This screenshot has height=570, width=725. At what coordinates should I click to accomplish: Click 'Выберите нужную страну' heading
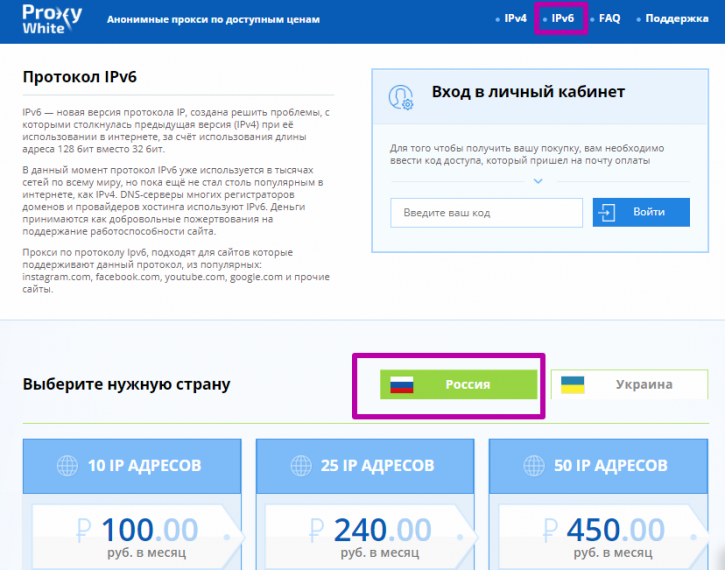[x=126, y=384]
